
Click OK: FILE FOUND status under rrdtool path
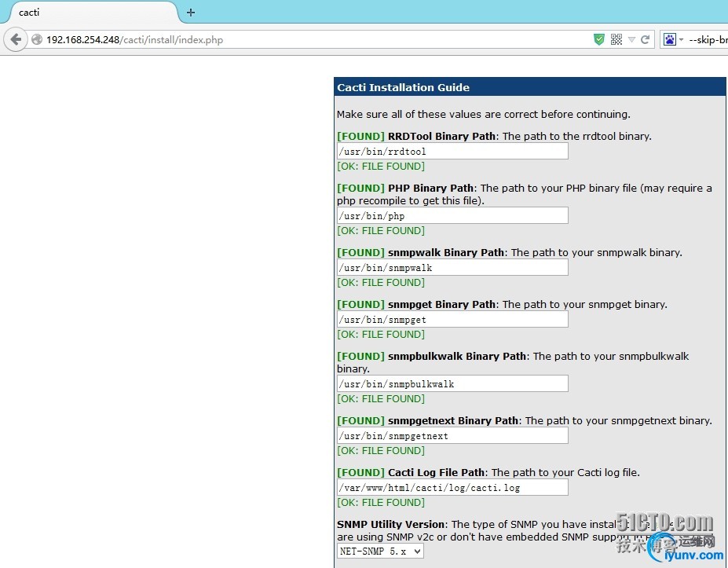click(381, 167)
